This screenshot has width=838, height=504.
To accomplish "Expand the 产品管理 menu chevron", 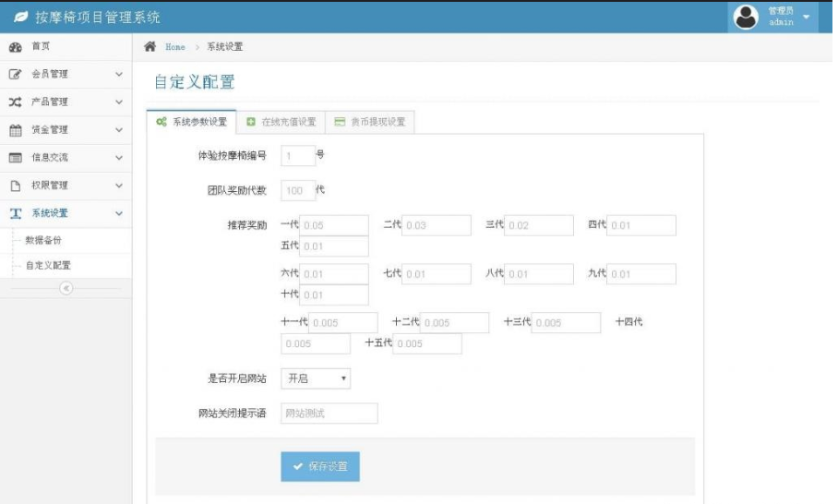I will (x=119, y=102).
